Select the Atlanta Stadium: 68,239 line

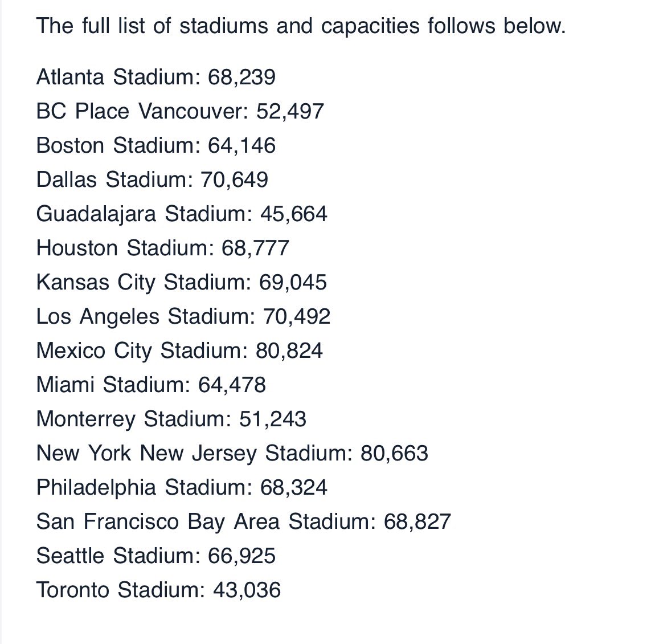155,78
